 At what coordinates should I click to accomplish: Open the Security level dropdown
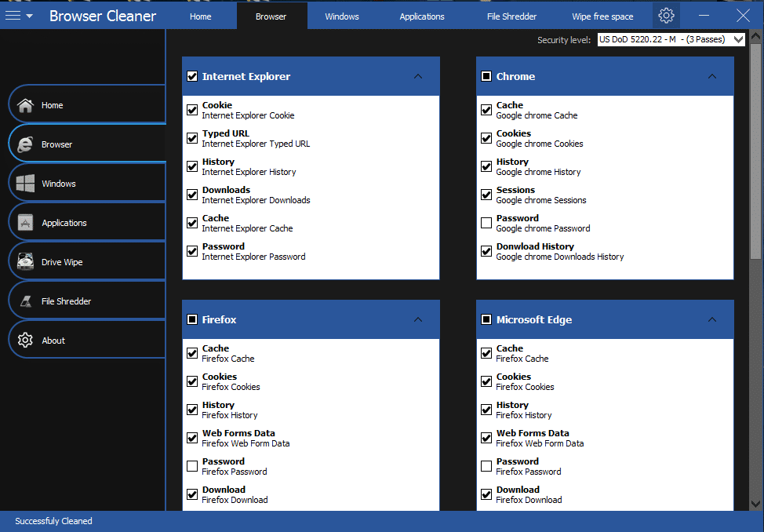737,40
